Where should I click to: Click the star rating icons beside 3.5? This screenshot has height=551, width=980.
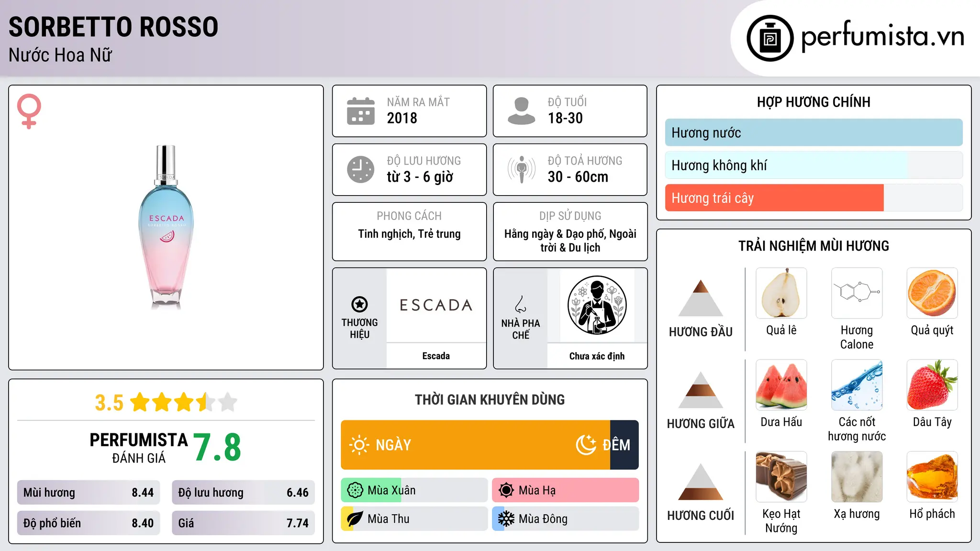[184, 402]
